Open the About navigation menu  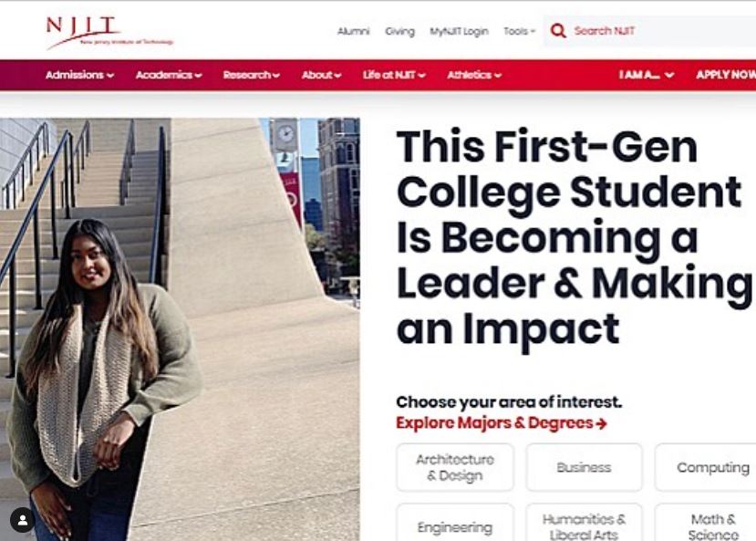tap(321, 75)
